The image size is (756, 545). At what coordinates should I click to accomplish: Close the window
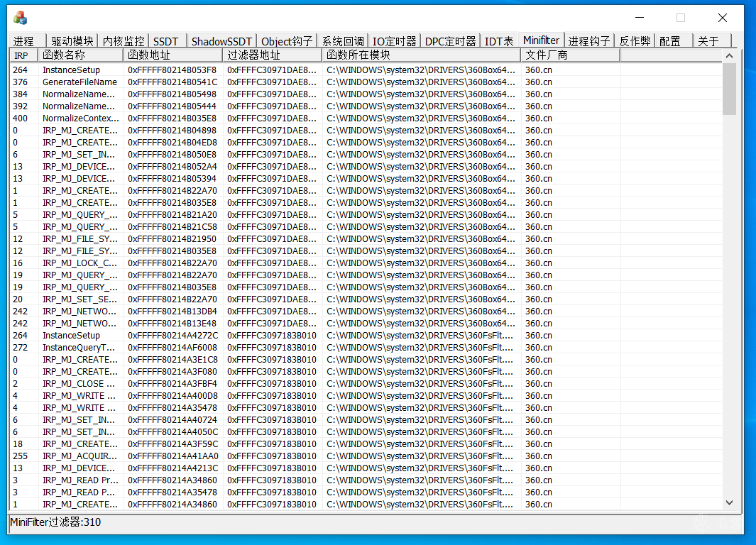click(722, 18)
